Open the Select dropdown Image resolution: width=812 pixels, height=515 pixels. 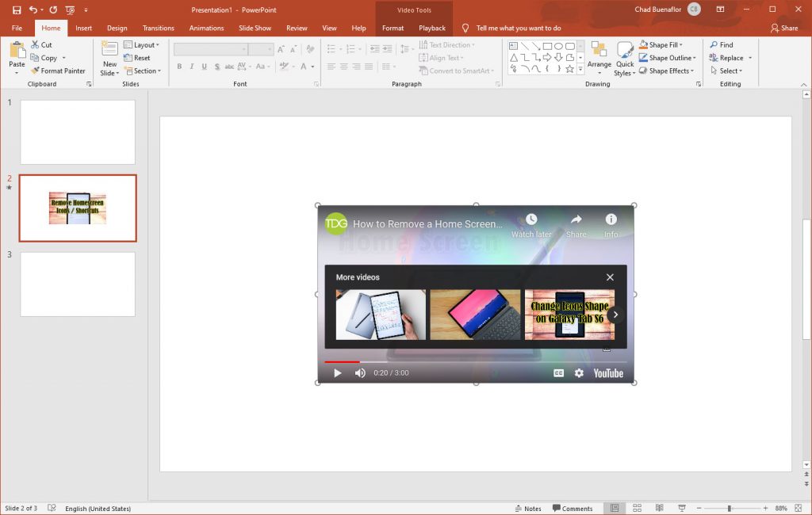726,71
